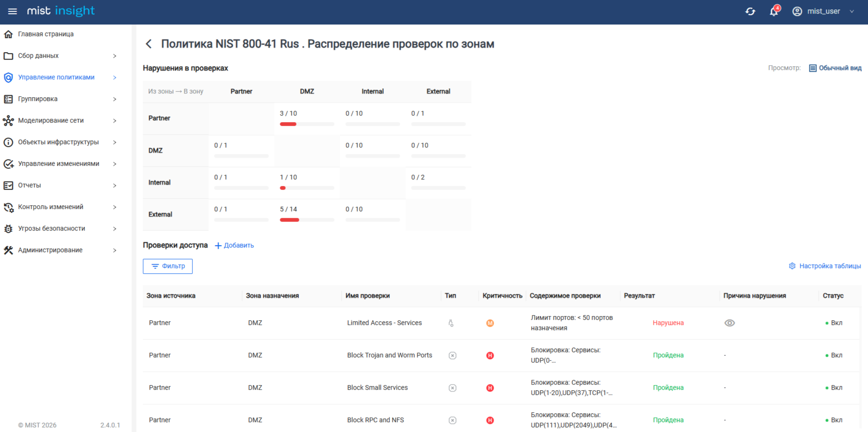Expand Объекты инфраструктуры chevron
The height and width of the screenshot is (432, 868).
[x=114, y=142]
